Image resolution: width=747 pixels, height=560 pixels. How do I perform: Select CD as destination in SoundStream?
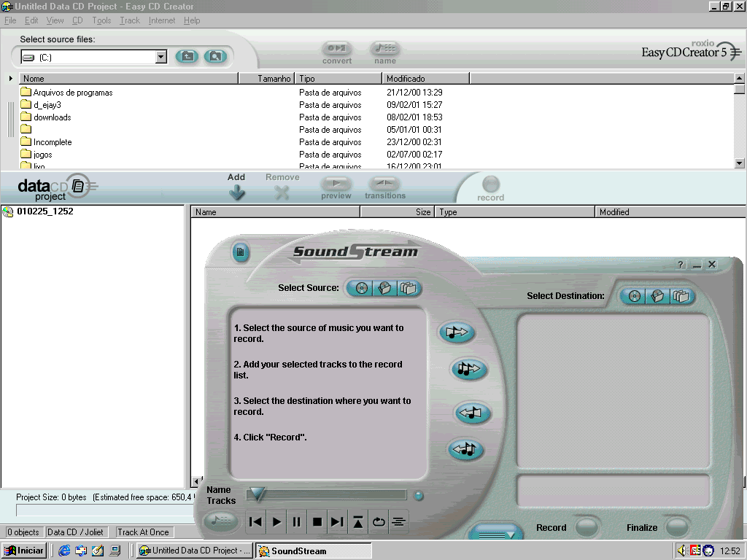(634, 296)
